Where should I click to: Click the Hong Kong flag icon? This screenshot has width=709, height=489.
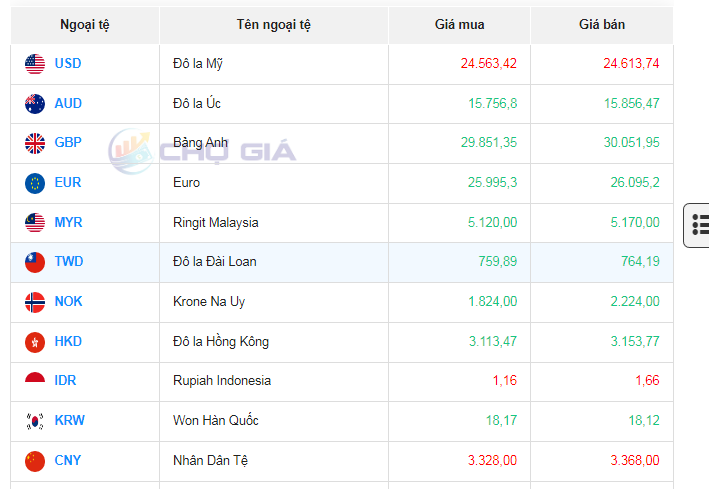click(35, 342)
